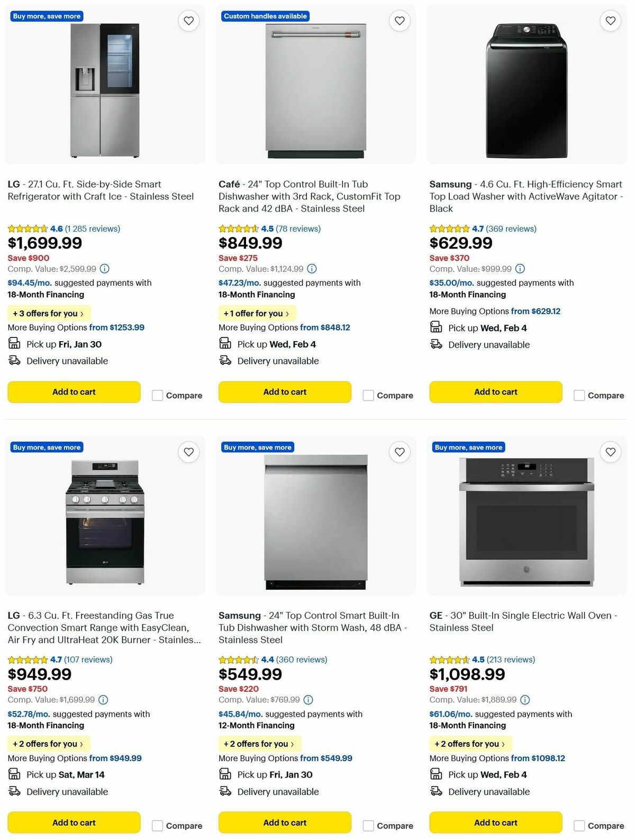Click the delivery truck icon under LG gas range
The height and width of the screenshot is (840, 635).
point(15,791)
